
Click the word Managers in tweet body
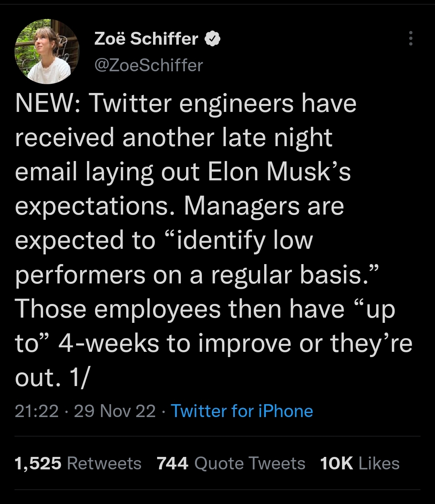click(242, 206)
